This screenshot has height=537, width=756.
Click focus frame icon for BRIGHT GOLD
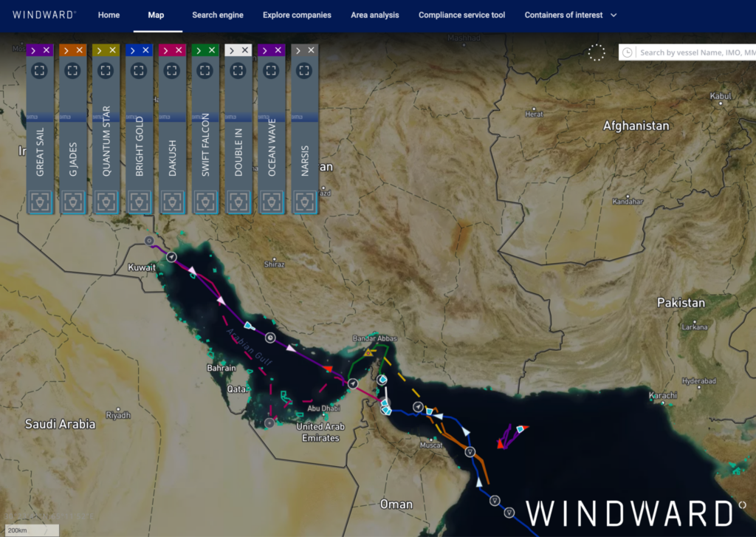(139, 71)
